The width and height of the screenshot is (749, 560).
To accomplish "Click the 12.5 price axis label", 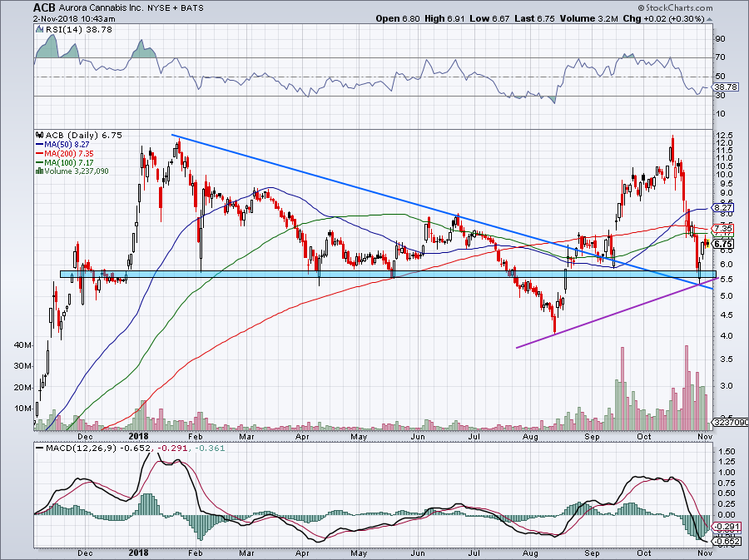I will click(723, 135).
